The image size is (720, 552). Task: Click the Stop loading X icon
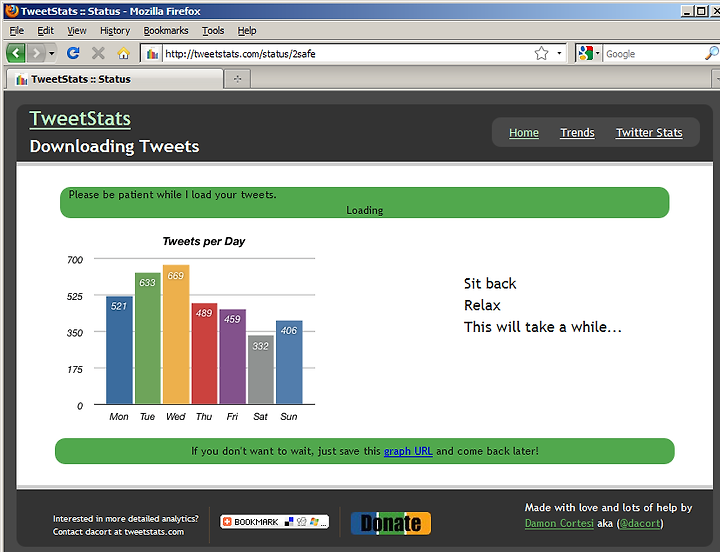[x=98, y=53]
